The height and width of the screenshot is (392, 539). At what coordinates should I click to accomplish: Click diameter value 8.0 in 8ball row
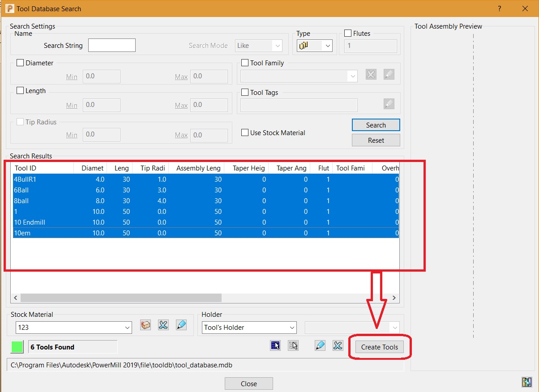pyautogui.click(x=99, y=201)
